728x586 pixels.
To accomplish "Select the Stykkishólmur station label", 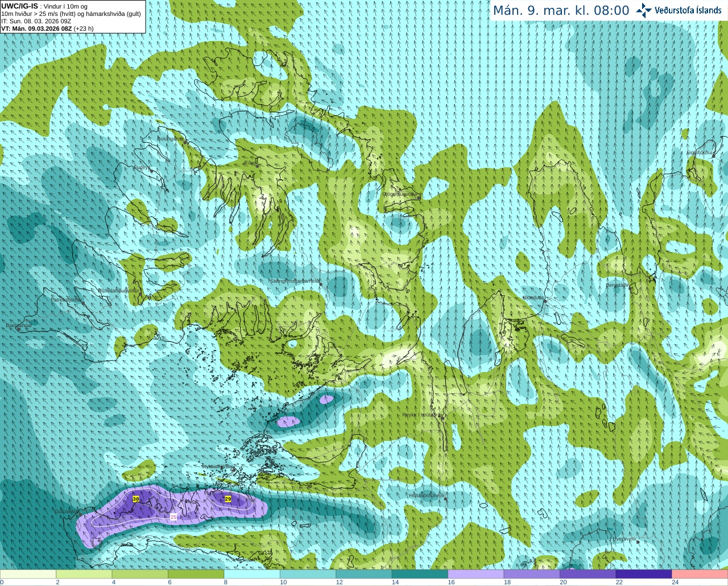I will point(217,467).
